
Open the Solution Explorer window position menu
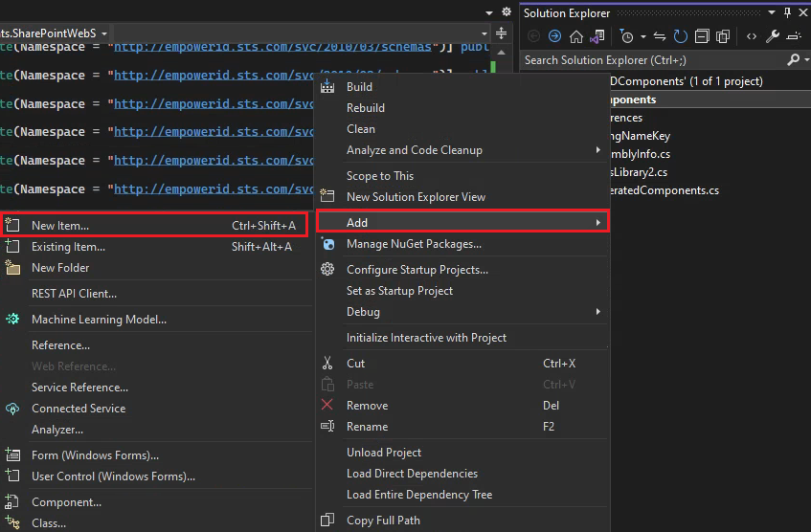point(771,13)
